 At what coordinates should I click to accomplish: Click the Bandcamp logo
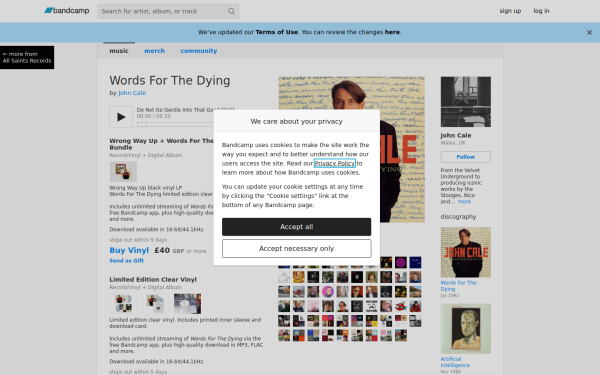point(67,11)
